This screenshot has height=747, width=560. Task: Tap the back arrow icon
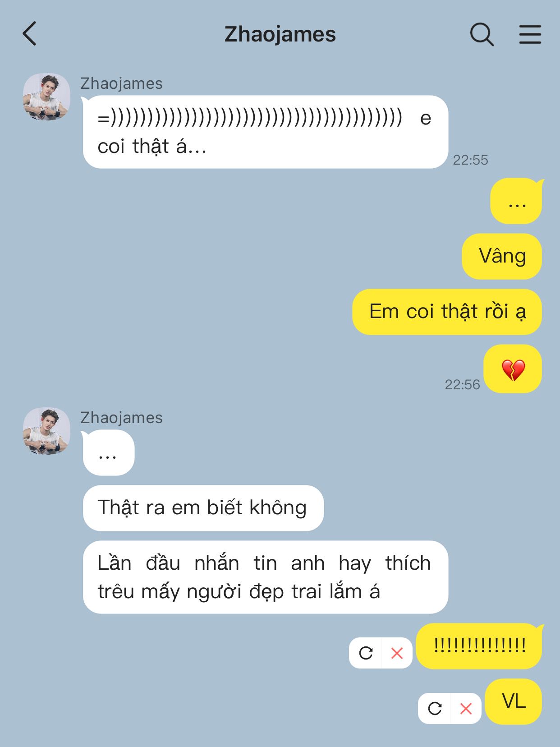[x=29, y=34]
